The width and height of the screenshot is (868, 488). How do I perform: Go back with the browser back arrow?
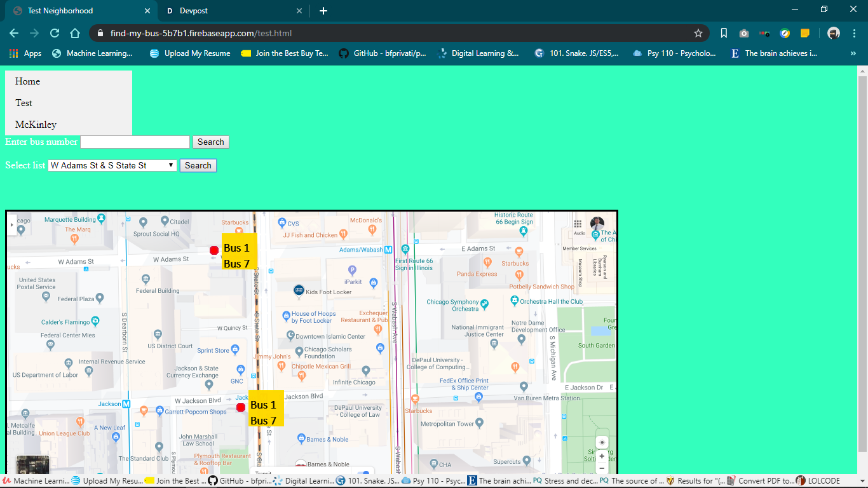(x=14, y=33)
